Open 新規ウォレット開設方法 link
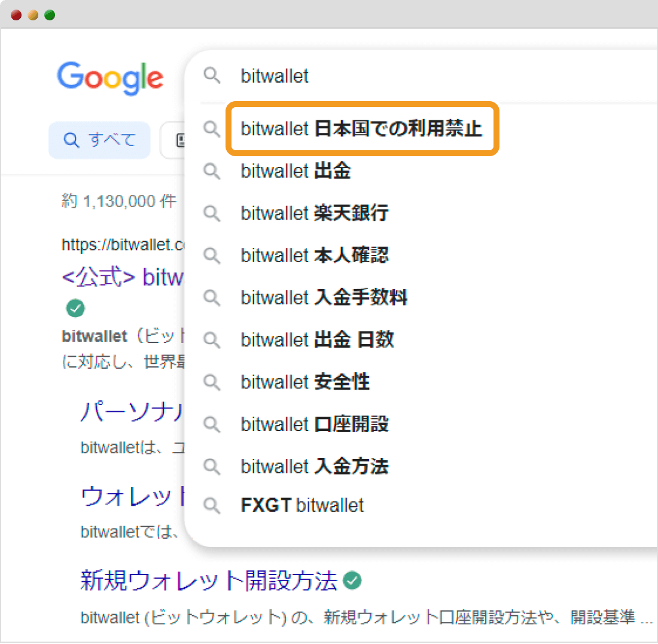Image resolution: width=658 pixels, height=644 pixels. point(209,581)
